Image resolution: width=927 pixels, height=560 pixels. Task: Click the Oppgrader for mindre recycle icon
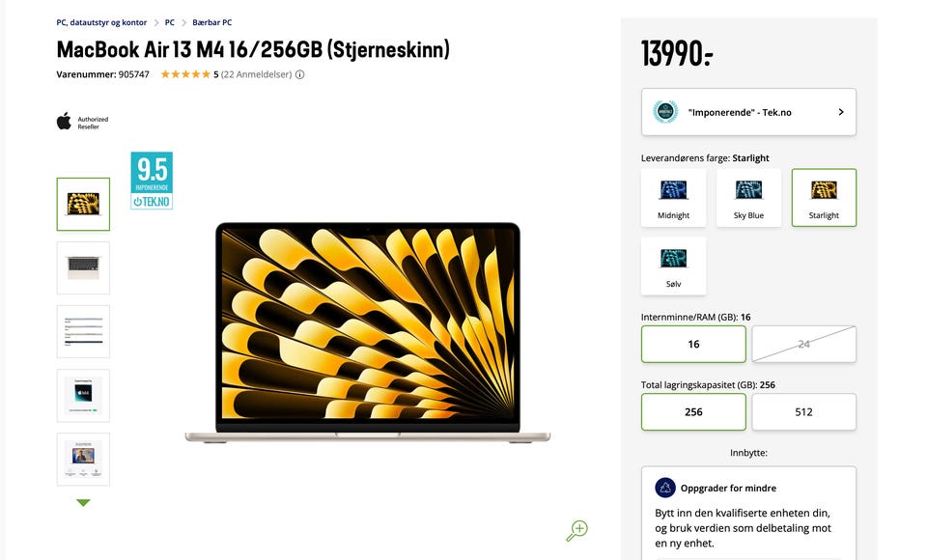[x=665, y=488]
